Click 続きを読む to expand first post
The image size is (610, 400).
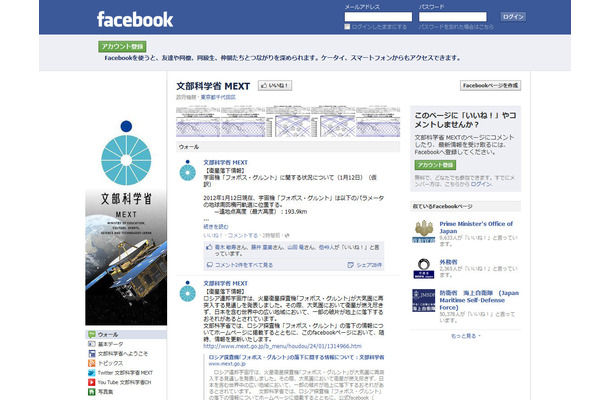tap(216, 226)
